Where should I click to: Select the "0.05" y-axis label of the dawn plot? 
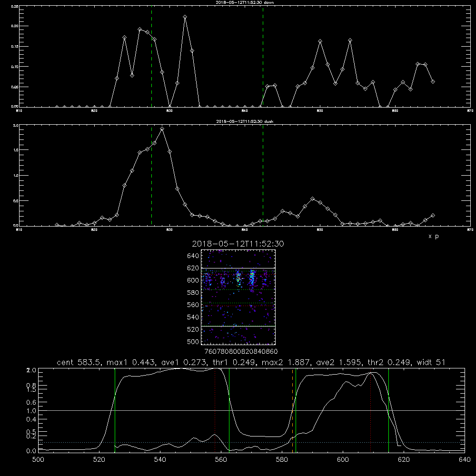pyautogui.click(x=15, y=87)
